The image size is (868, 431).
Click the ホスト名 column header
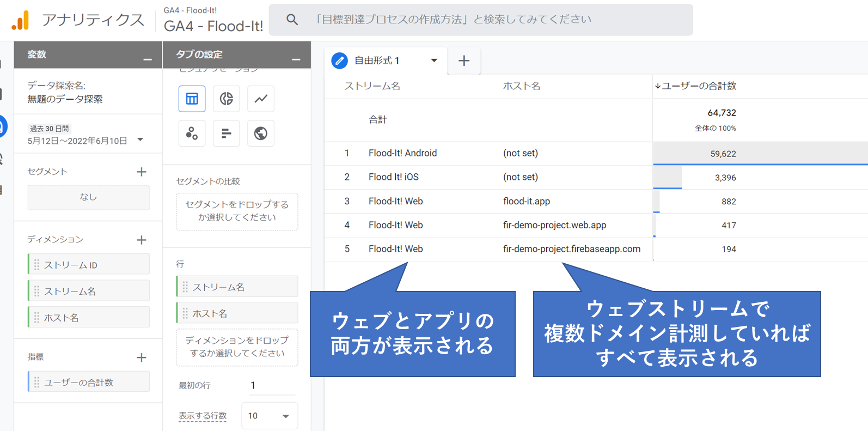(521, 86)
